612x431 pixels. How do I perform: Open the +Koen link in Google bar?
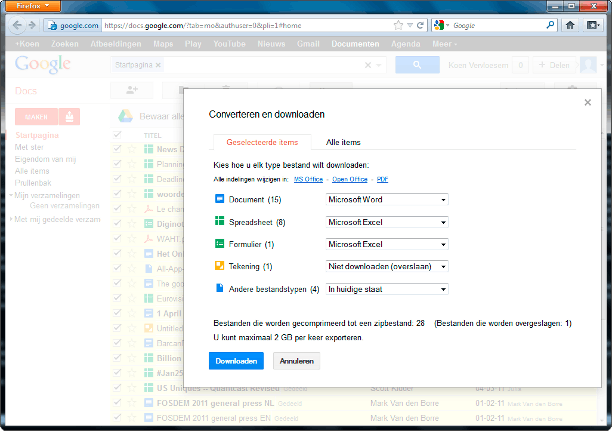pos(27,44)
